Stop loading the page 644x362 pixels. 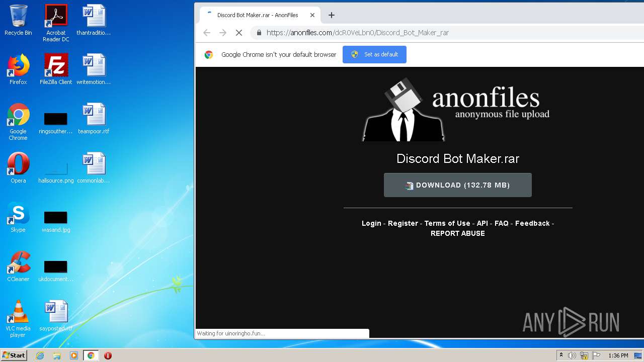pyautogui.click(x=239, y=33)
